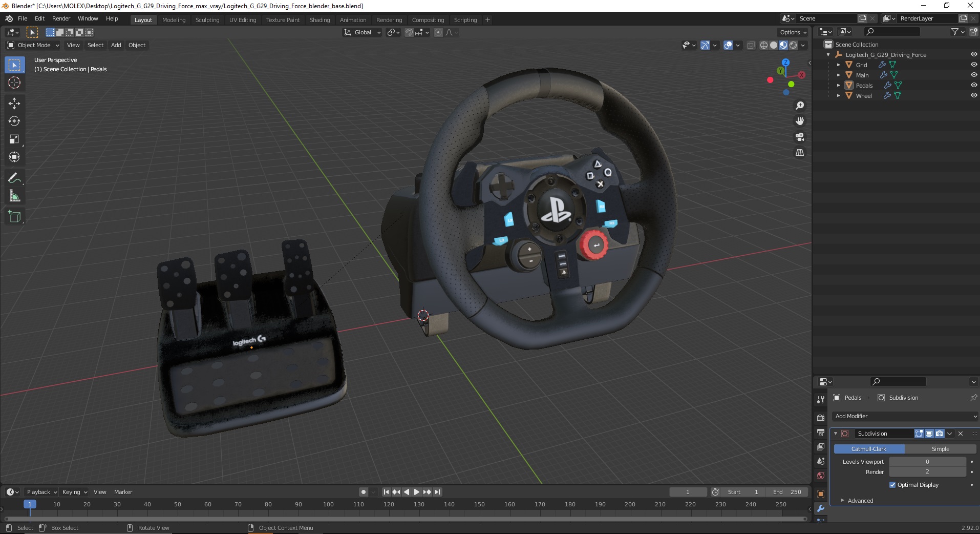Viewport: 980px width, 534px height.
Task: Hide the Wheel object in the outliner
Action: coord(974,96)
